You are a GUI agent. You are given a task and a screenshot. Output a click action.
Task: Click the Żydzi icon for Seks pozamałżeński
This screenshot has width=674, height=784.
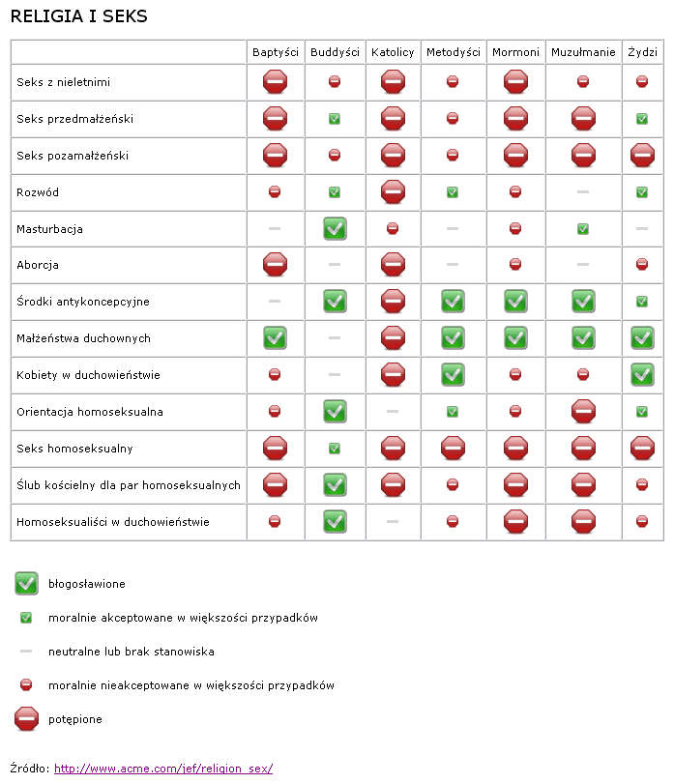click(642, 156)
